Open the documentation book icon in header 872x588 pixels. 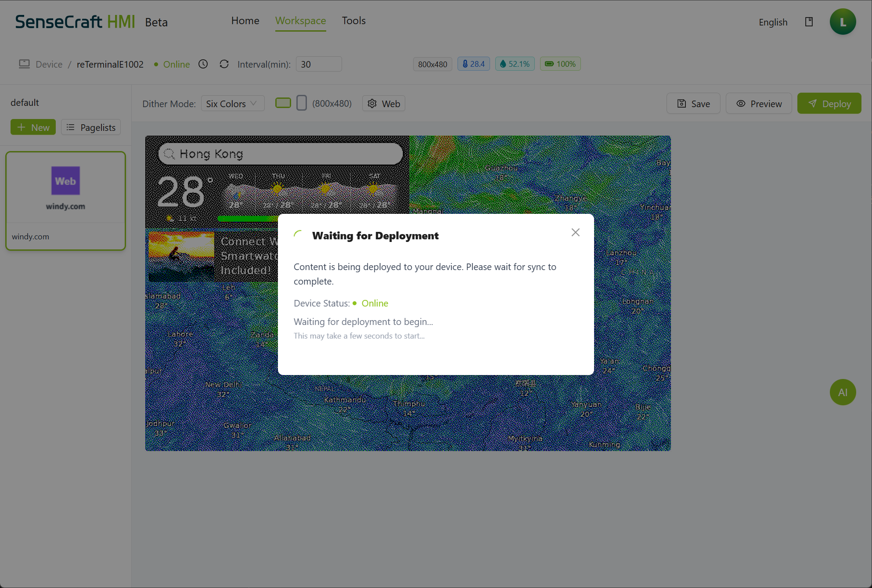click(x=809, y=22)
